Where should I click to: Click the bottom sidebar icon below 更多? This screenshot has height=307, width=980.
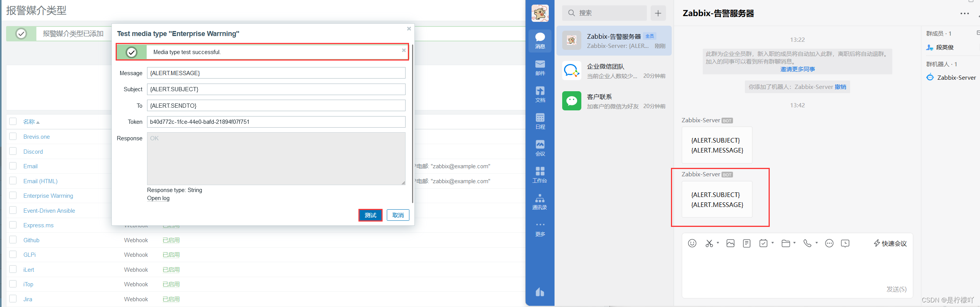coord(540,292)
